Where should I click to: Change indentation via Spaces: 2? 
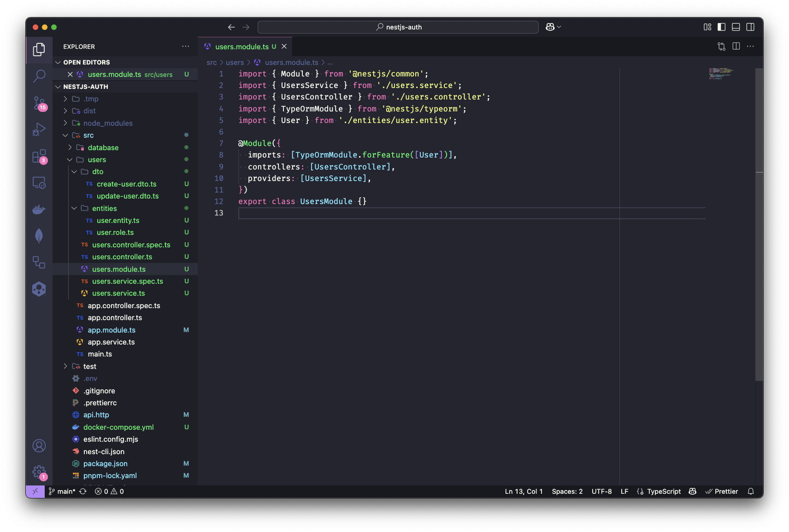click(567, 491)
